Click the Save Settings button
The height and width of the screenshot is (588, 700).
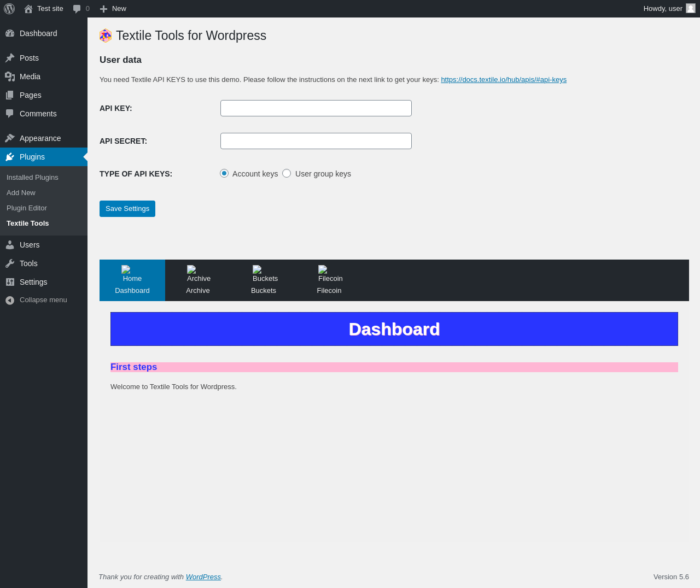click(127, 209)
